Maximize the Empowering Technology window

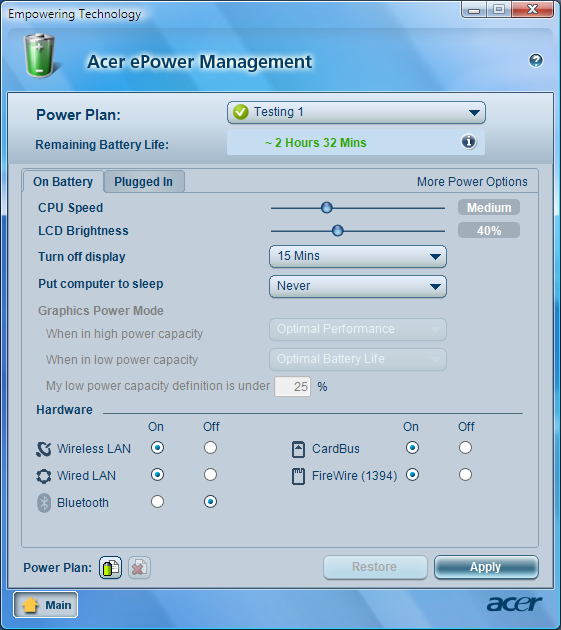pyautogui.click(x=499, y=10)
